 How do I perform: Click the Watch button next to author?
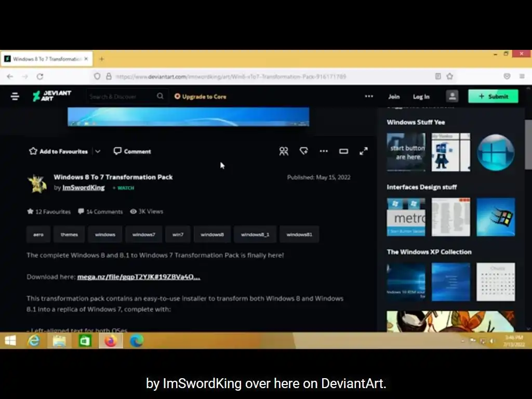click(x=124, y=188)
